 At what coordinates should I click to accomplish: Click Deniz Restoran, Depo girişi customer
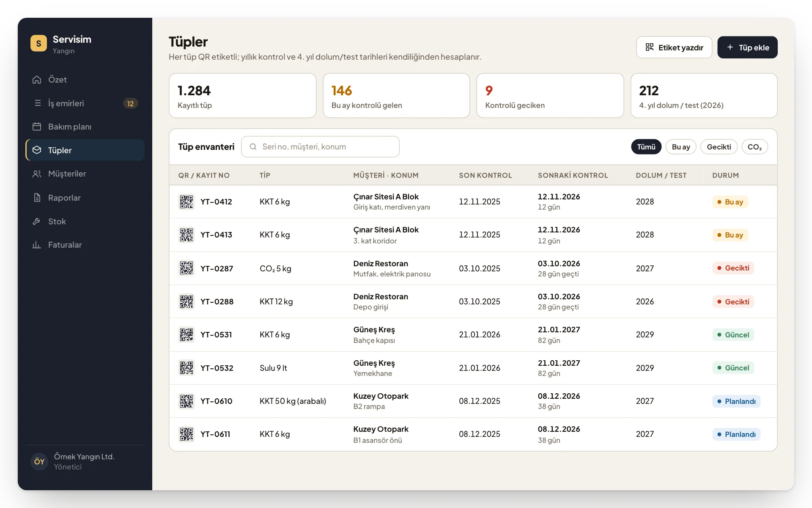tap(381, 301)
